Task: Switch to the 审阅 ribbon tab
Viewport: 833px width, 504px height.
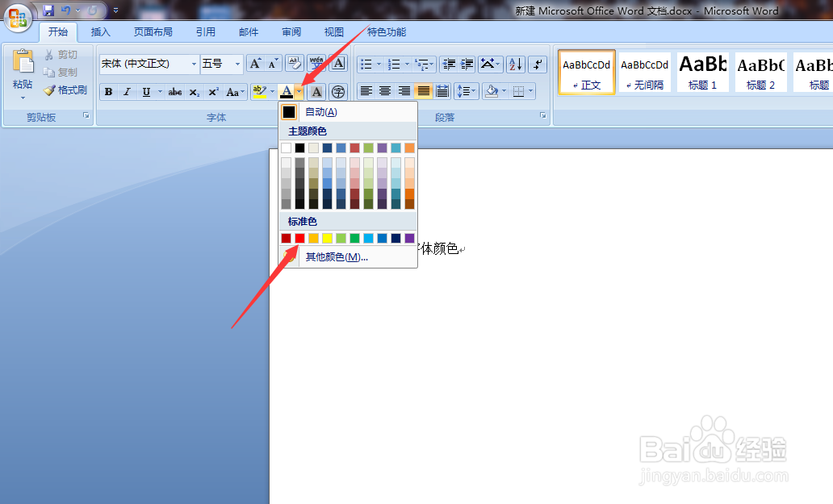Action: (291, 31)
